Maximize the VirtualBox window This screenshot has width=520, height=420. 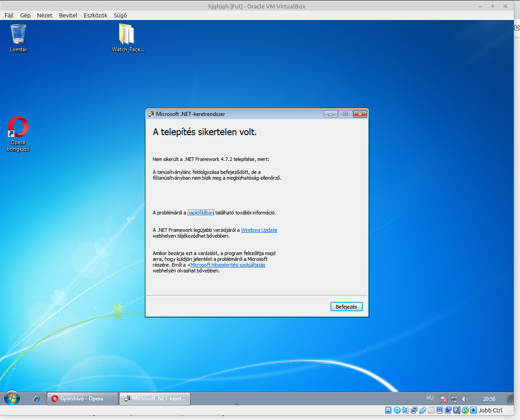[493, 6]
